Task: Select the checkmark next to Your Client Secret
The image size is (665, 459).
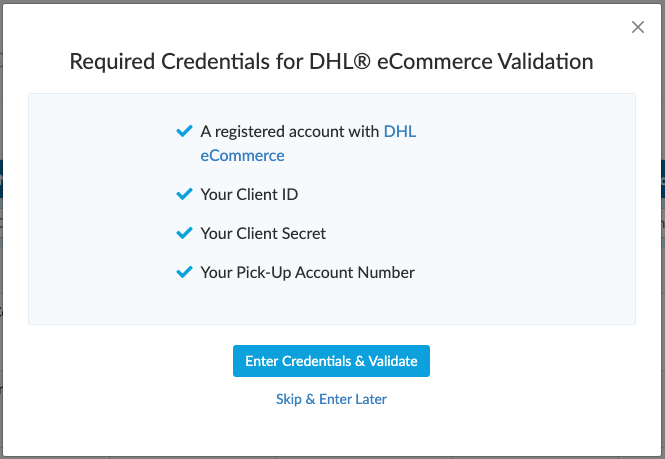Action: (x=183, y=233)
